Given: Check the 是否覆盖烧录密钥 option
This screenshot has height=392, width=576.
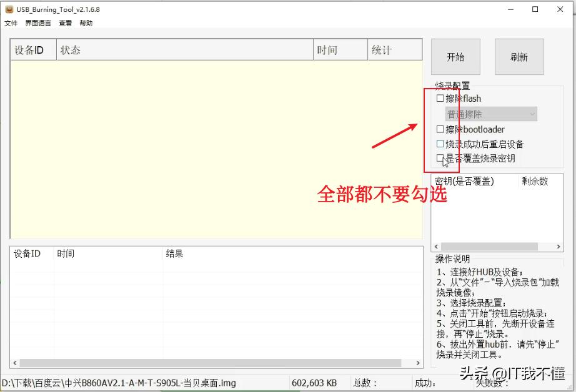Looking at the screenshot, I should coord(440,159).
